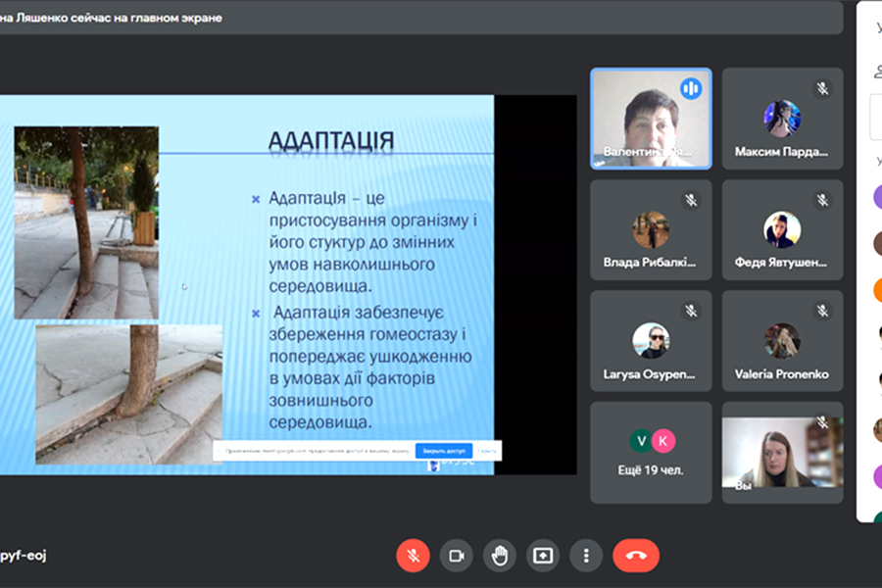Screen dimensions: 882x588
Task: Click muted mic icon on Максим Парда tile
Action: coord(823,88)
